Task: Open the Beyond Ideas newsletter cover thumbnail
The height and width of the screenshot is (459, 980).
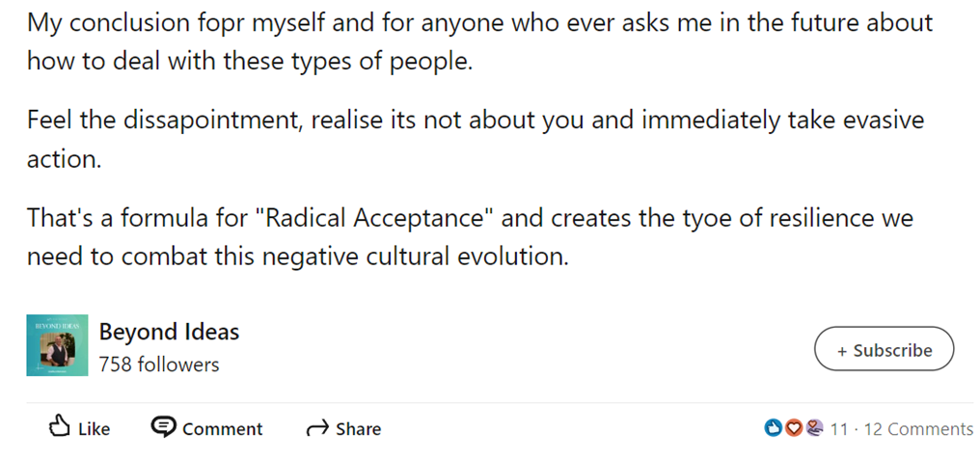Action: point(57,345)
